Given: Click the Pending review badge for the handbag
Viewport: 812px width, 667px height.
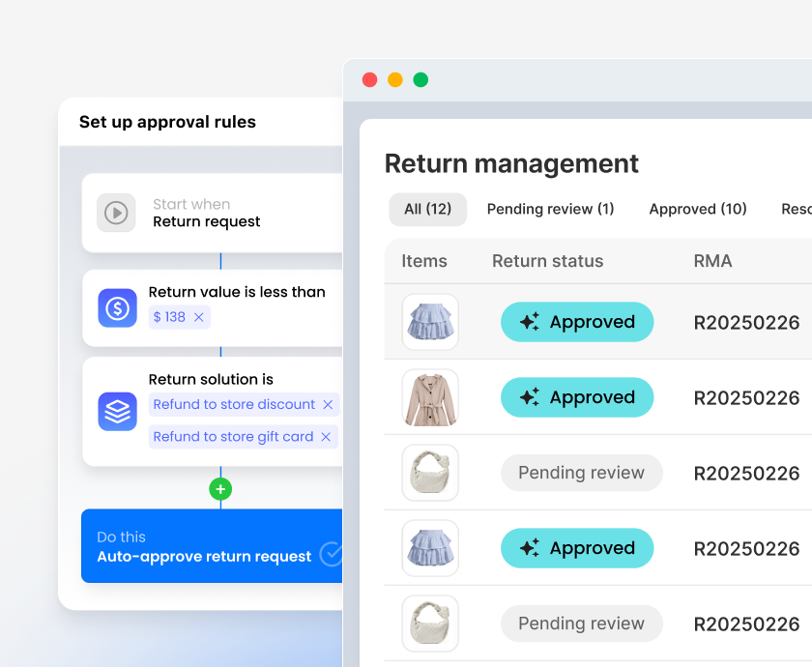Looking at the screenshot, I should 581,473.
